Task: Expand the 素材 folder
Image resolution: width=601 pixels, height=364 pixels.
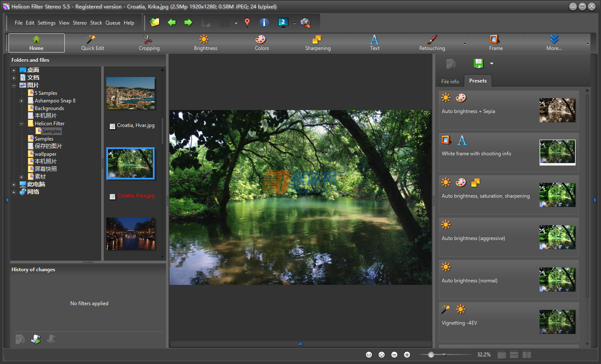Action: [x=22, y=177]
